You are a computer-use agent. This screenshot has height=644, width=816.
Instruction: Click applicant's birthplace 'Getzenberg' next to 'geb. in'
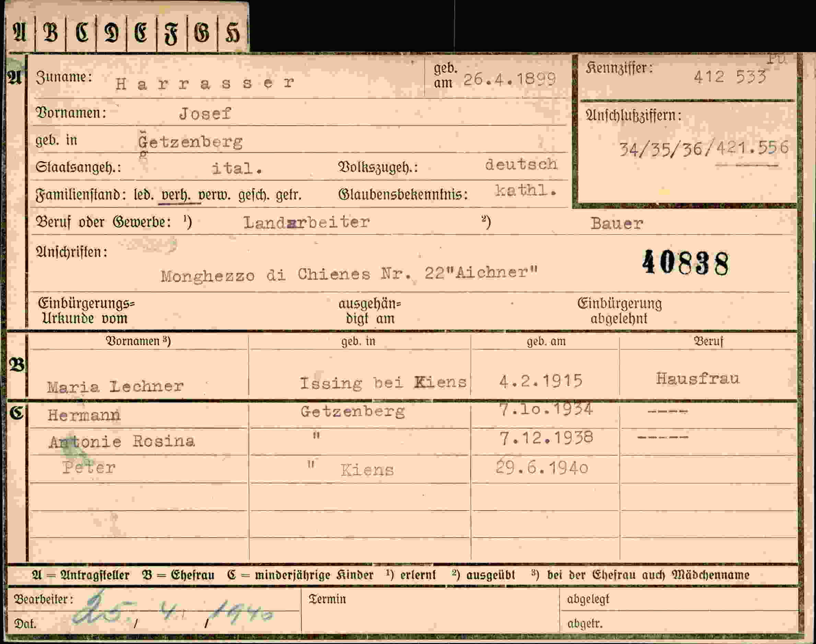click(190, 142)
